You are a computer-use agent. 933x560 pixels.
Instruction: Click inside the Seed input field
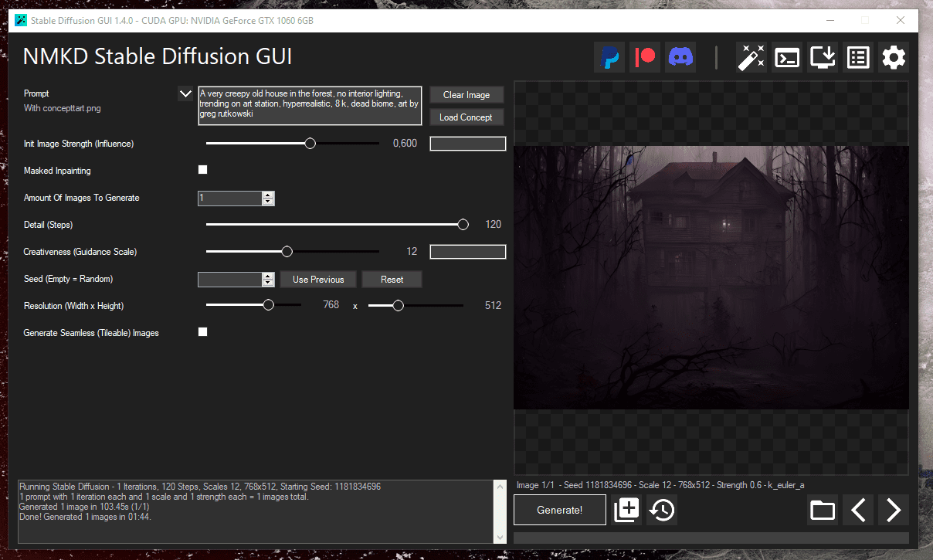pos(229,280)
